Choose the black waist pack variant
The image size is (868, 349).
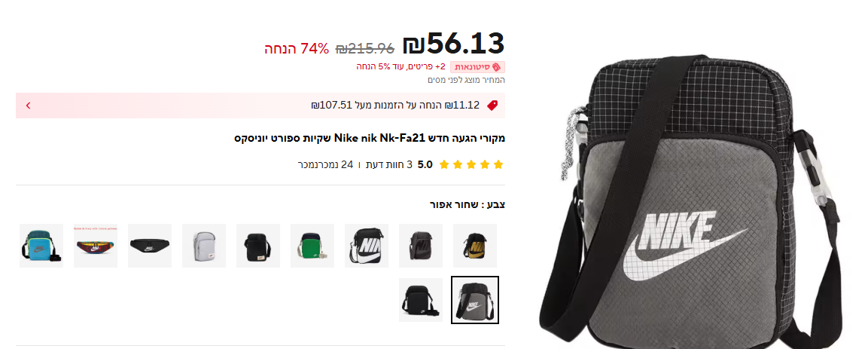[x=150, y=246]
